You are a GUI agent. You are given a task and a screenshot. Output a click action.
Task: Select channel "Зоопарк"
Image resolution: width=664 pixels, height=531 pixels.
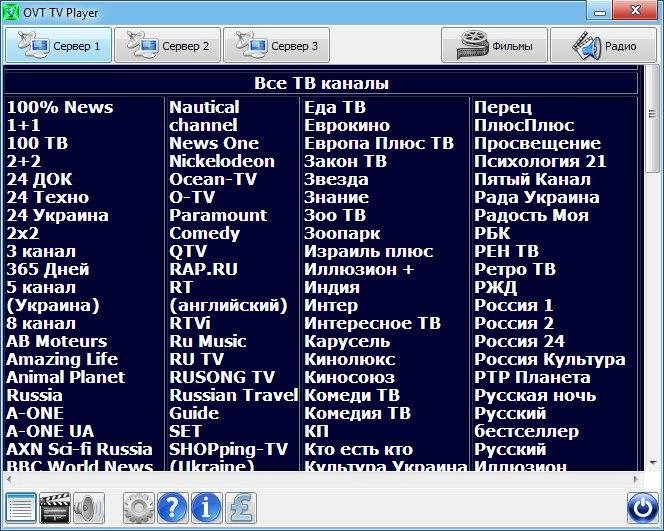click(342, 233)
